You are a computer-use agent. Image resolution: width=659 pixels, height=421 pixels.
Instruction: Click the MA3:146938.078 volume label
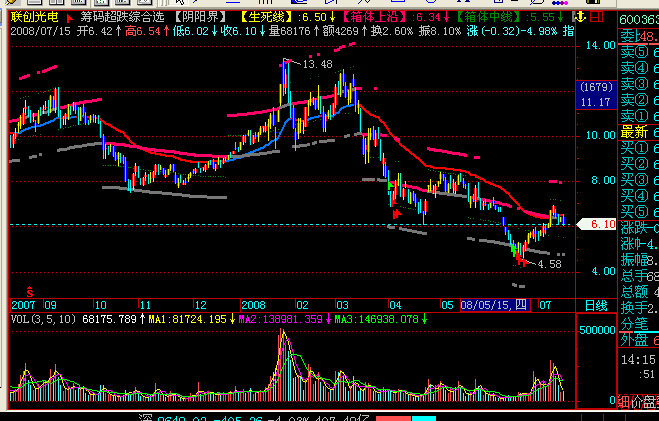[377, 319]
